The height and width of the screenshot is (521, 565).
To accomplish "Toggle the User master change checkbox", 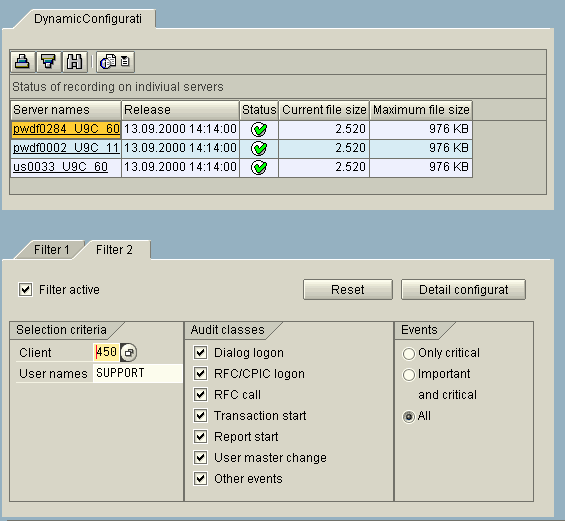I will (200, 458).
